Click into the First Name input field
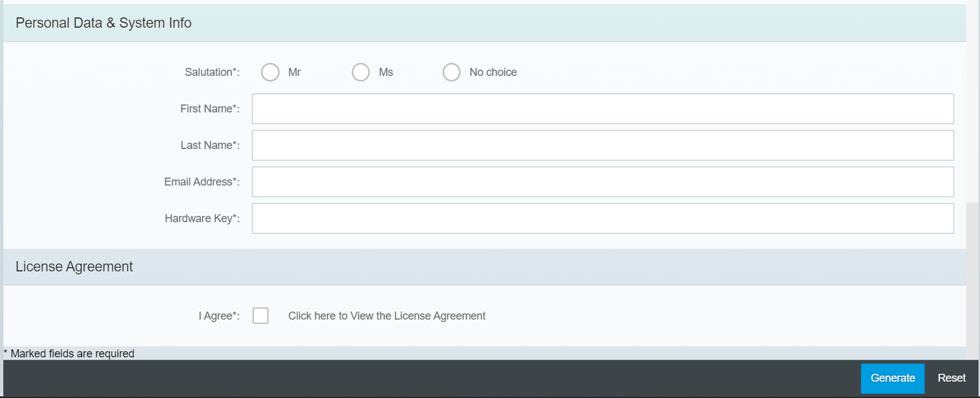 (x=602, y=109)
